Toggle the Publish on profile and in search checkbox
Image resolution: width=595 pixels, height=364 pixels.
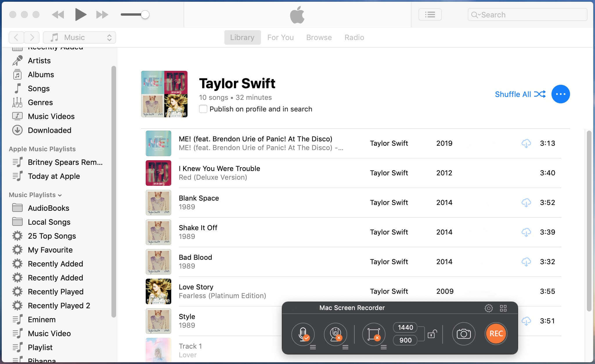click(203, 109)
